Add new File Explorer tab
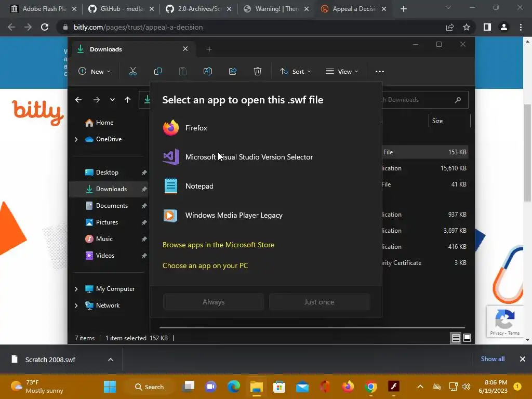 [x=209, y=49]
